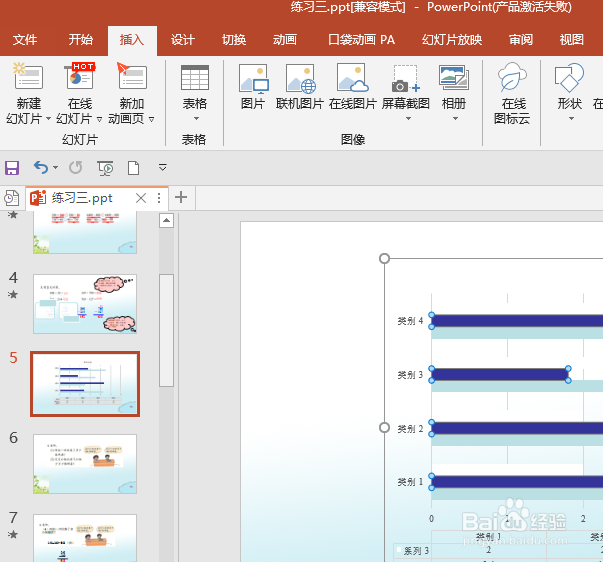
Task: Expand the 表格 dropdown arrow
Action: coord(197,118)
